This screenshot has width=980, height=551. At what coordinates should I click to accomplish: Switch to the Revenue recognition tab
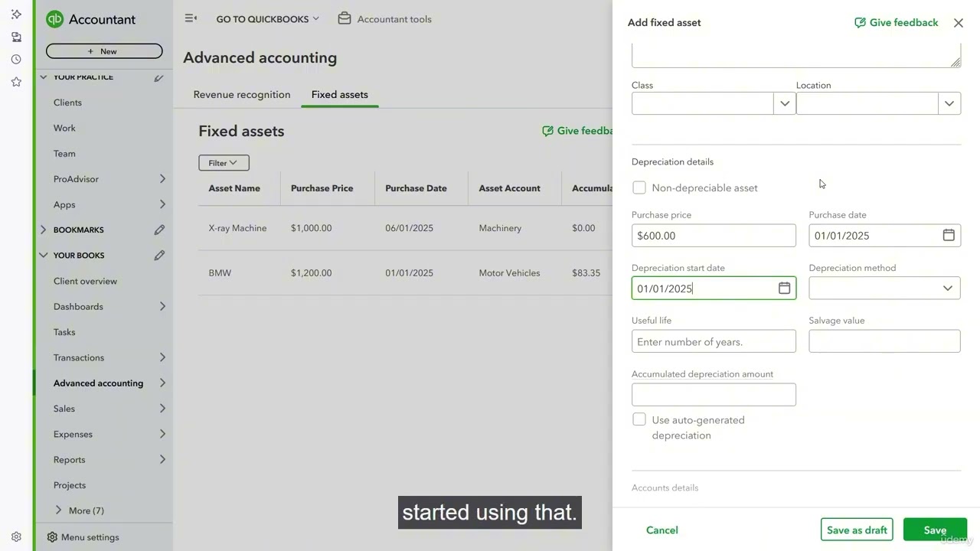(x=242, y=95)
